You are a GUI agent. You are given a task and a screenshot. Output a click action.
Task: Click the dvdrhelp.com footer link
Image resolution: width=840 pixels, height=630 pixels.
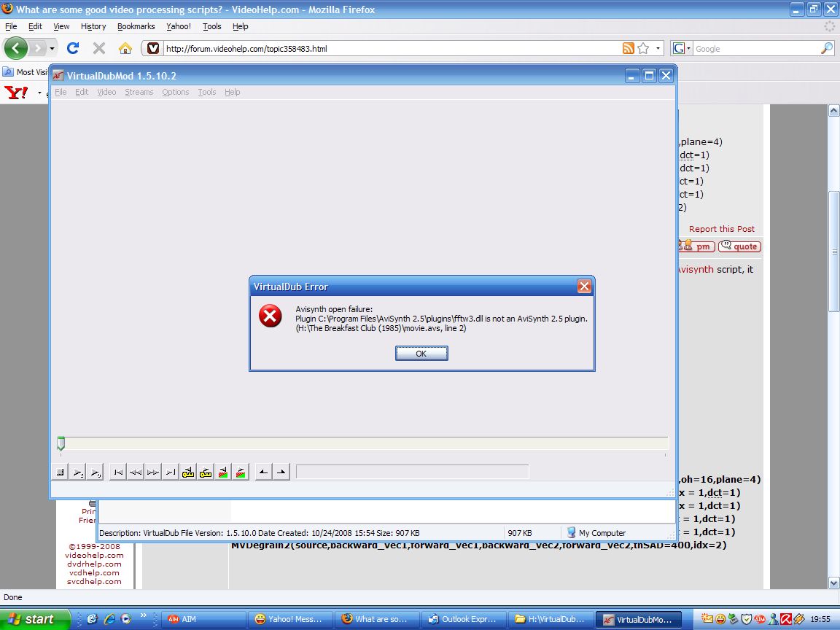click(x=94, y=564)
